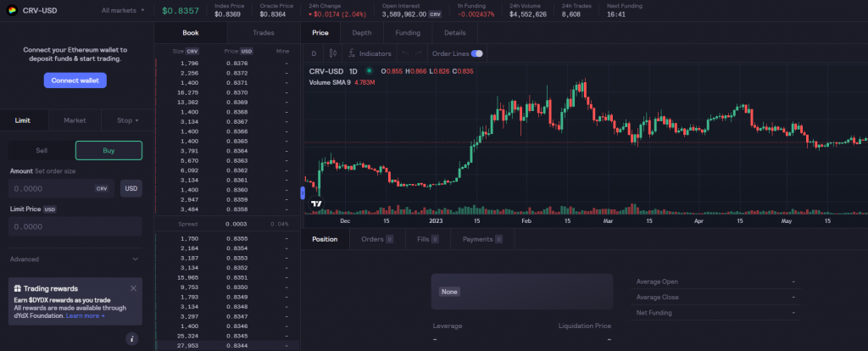The height and width of the screenshot is (351, 868).
Task: Open the Orders tab
Action: click(377, 239)
